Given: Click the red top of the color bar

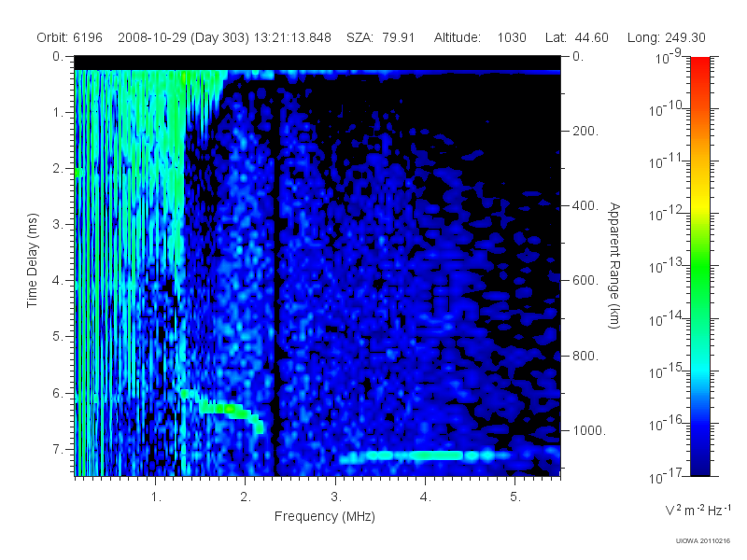Looking at the screenshot, I should pyautogui.click(x=700, y=64).
